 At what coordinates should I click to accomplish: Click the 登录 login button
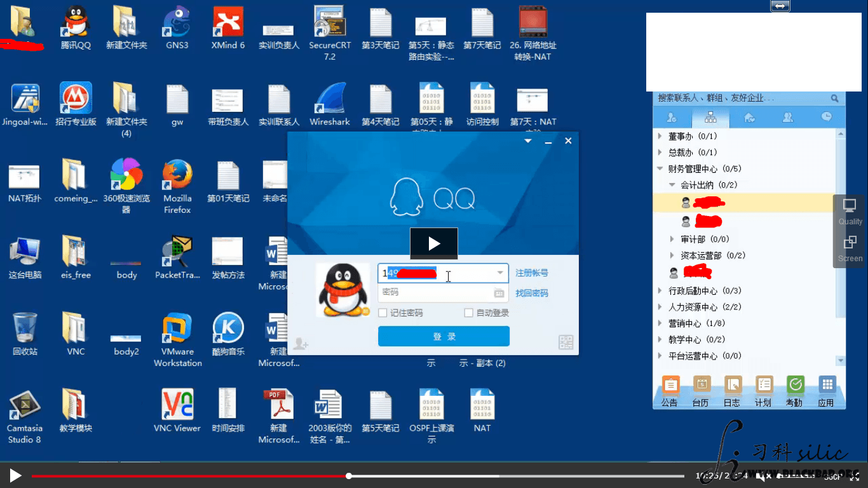(x=444, y=336)
